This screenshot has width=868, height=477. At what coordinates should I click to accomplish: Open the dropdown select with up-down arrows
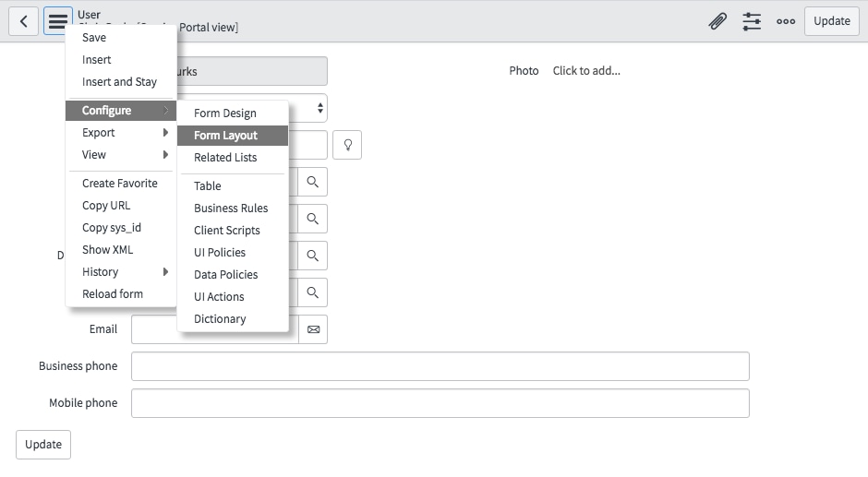(x=307, y=108)
